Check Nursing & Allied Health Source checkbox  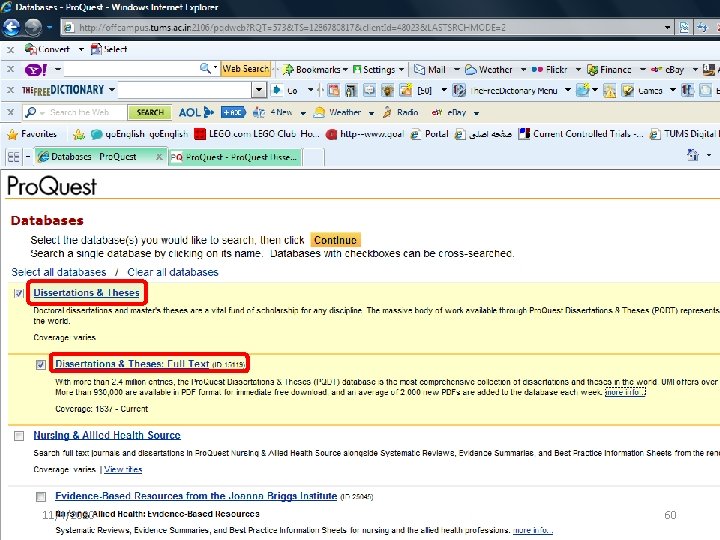pos(19,436)
